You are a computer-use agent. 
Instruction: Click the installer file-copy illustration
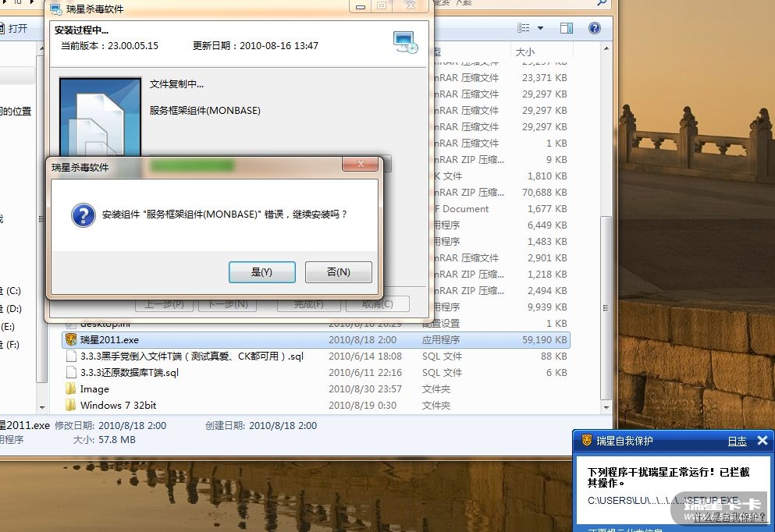tap(101, 116)
